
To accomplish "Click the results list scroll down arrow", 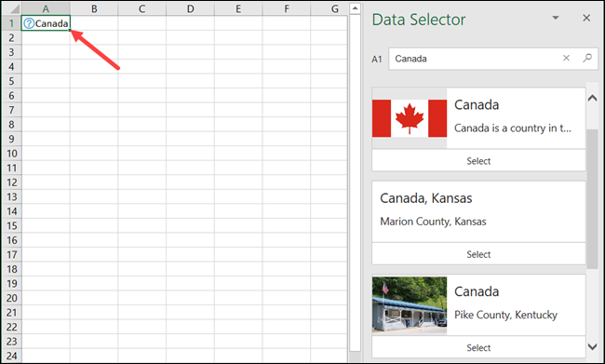I will 592,346.
